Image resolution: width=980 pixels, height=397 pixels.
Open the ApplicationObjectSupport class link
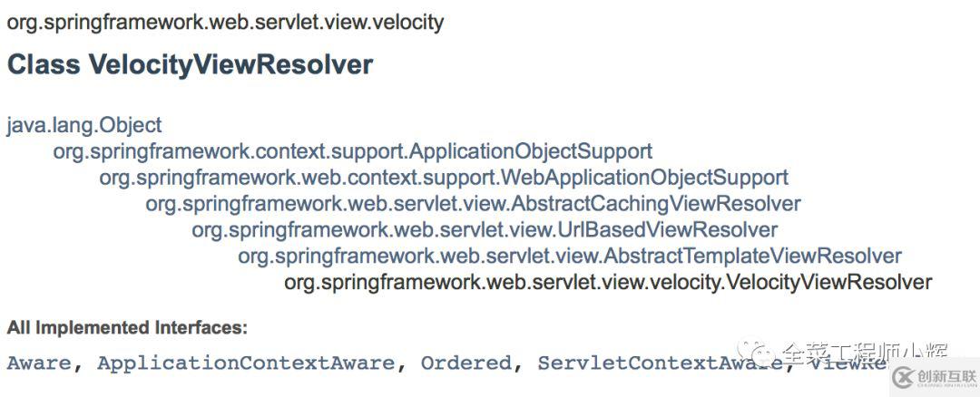(x=352, y=151)
